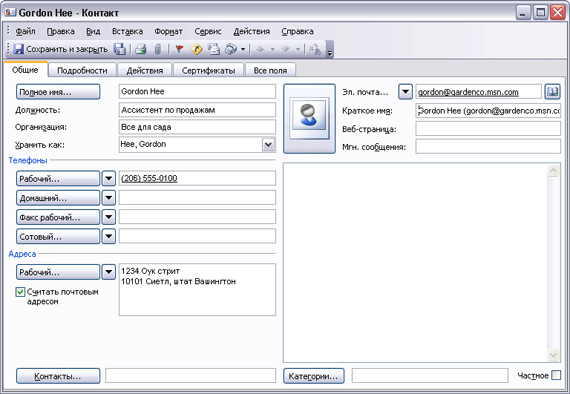Open the autodial dropdown arrow
This screenshot has width=570, height=394.
(243, 49)
